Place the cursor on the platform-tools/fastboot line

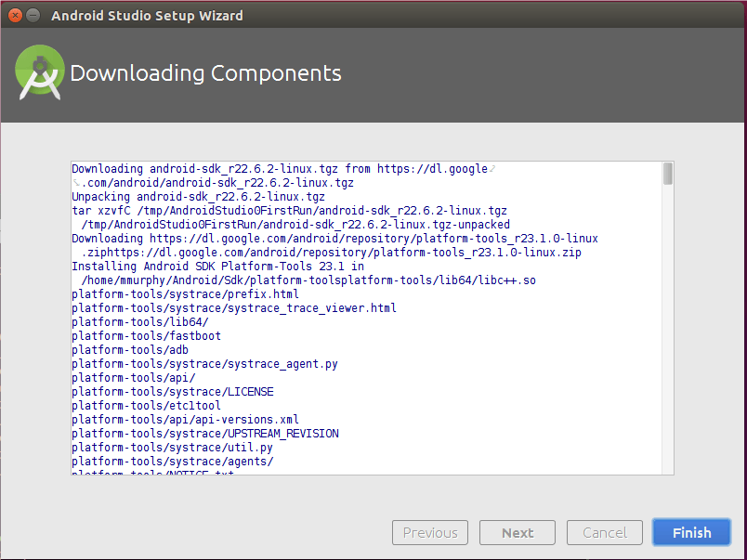pyautogui.click(x=146, y=336)
